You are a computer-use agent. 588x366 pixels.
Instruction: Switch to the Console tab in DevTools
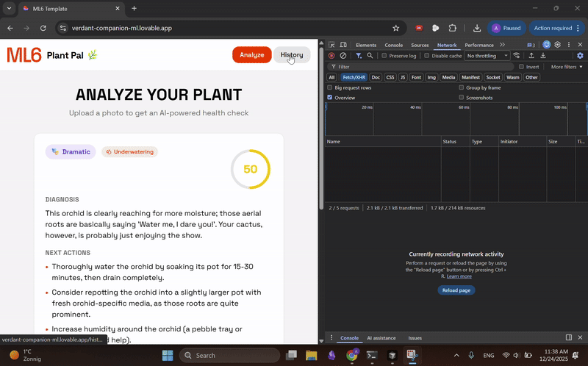[393, 45]
